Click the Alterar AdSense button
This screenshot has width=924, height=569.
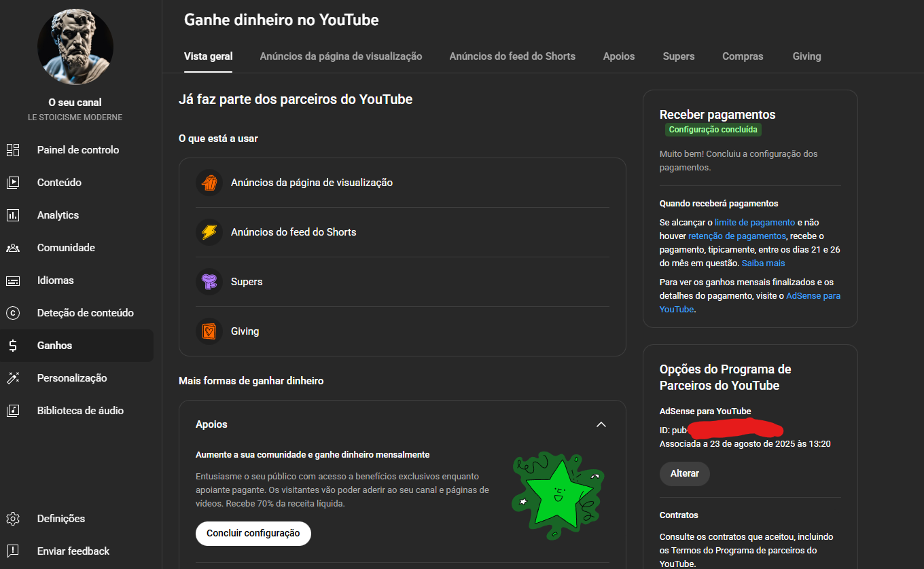(x=684, y=474)
